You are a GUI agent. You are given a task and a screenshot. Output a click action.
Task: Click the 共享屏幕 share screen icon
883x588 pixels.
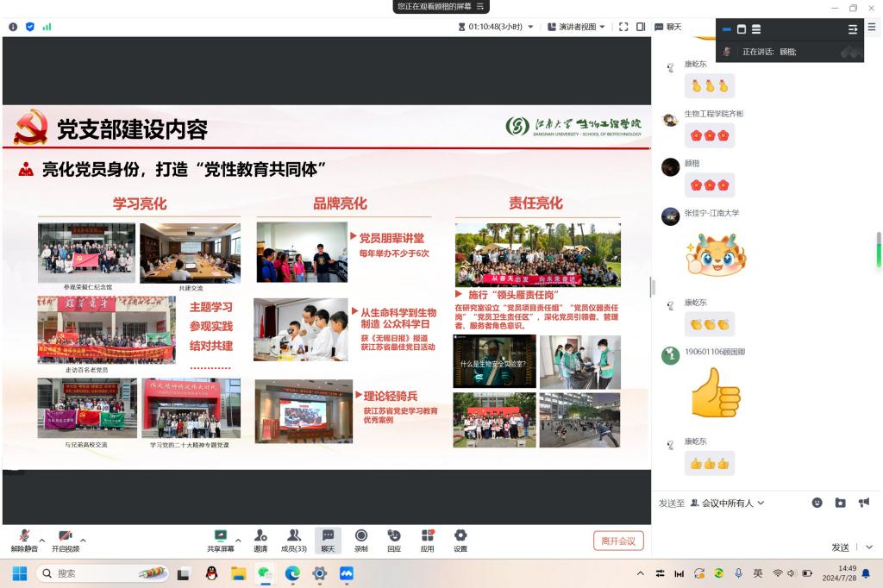pyautogui.click(x=221, y=537)
